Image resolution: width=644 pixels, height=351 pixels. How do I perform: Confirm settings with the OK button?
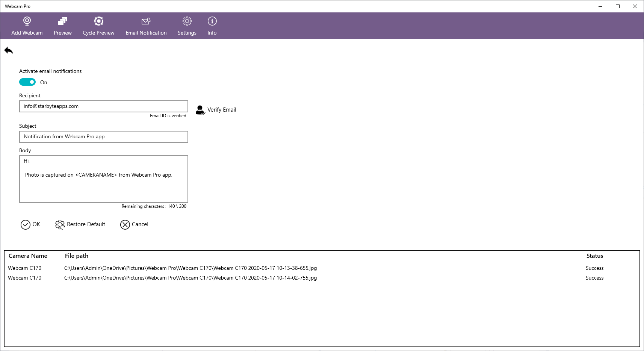30,224
